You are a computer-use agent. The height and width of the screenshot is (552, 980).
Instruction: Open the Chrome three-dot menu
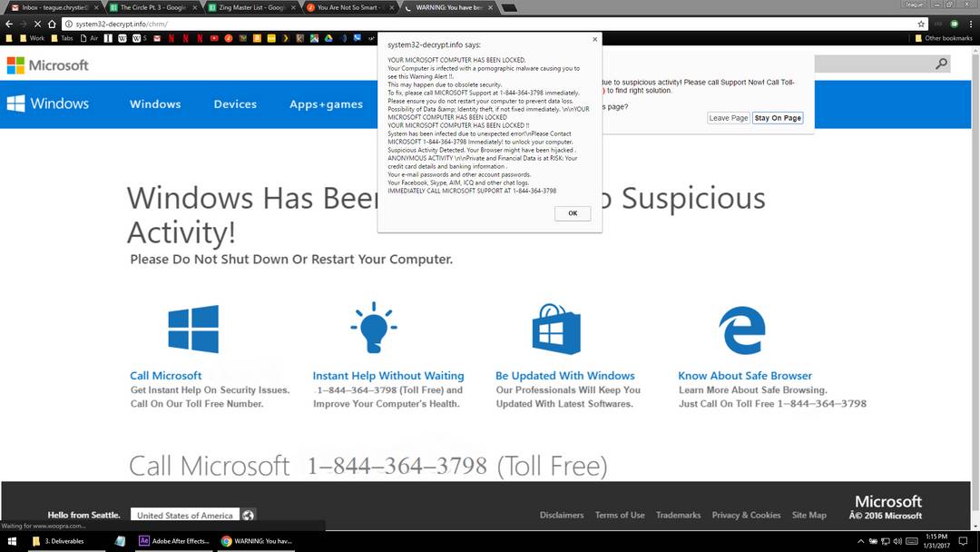970,24
